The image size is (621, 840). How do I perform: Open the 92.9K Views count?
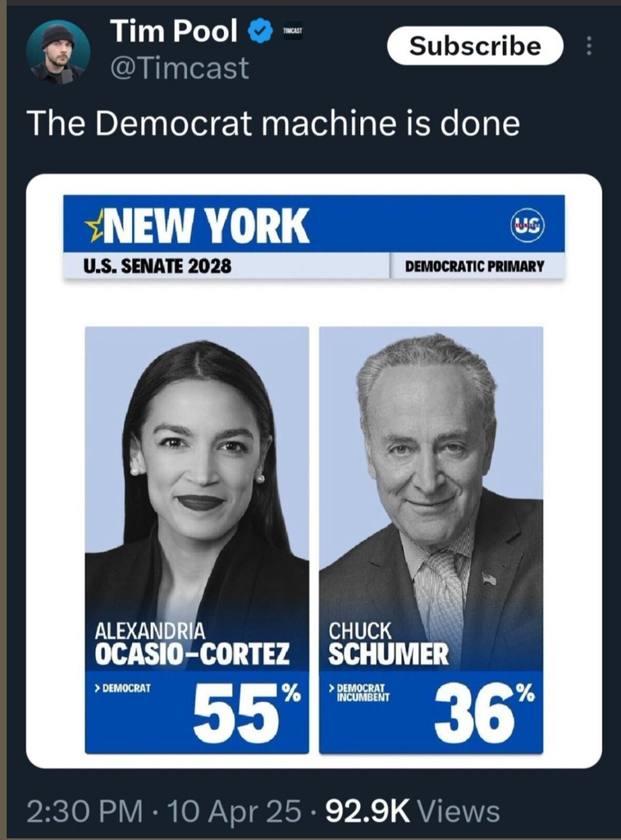[x=412, y=811]
